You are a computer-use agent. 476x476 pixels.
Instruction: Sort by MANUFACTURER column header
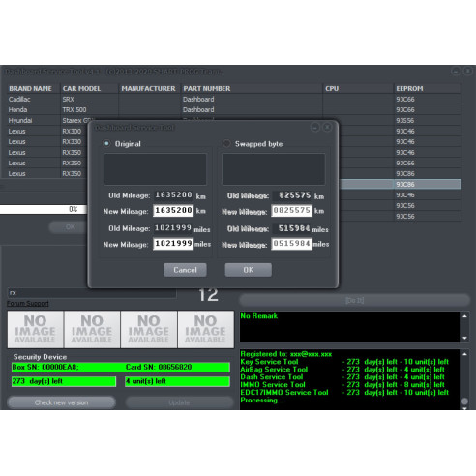coord(150,88)
